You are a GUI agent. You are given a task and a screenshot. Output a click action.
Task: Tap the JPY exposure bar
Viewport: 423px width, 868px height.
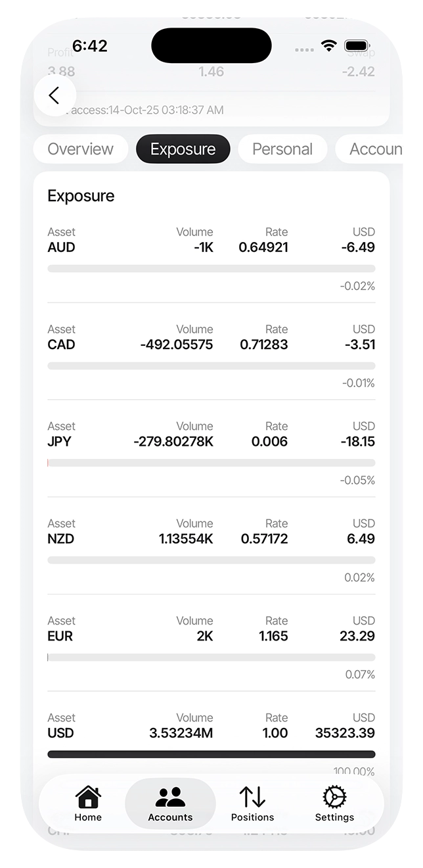click(x=212, y=463)
